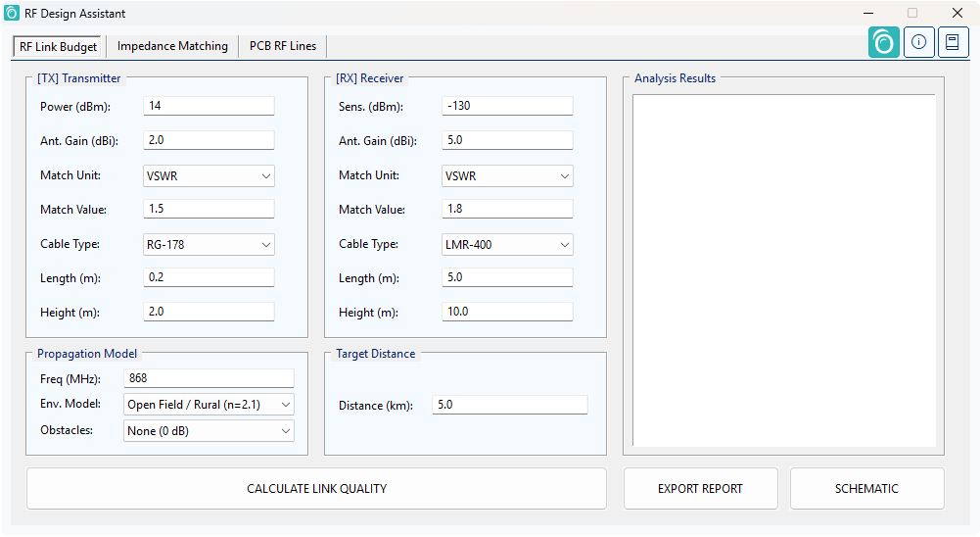Focus the Distance (km) field

(510, 405)
